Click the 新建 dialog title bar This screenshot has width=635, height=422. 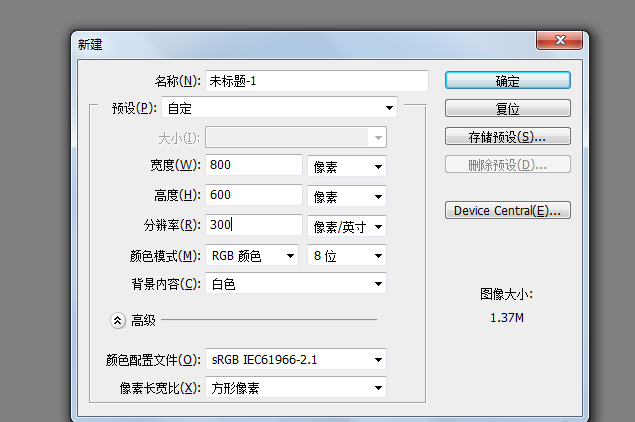coord(304,44)
